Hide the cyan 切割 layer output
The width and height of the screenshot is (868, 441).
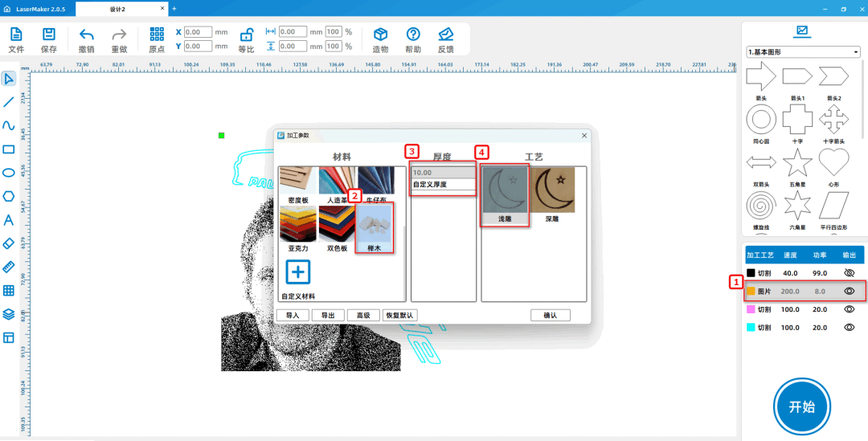click(x=850, y=327)
